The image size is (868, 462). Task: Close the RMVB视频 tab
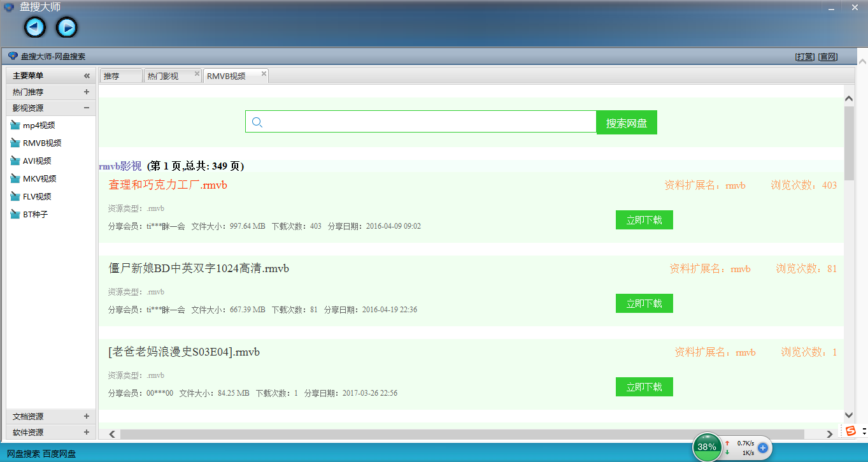tap(264, 73)
